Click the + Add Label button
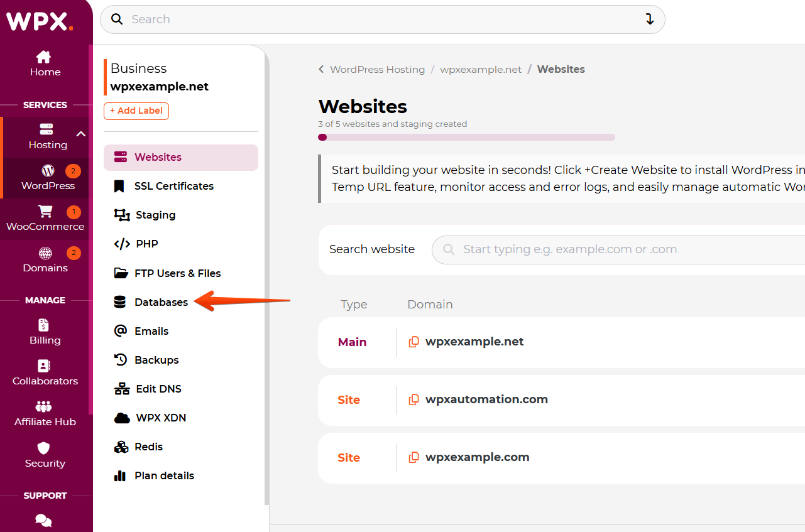This screenshot has width=805, height=532. (136, 111)
